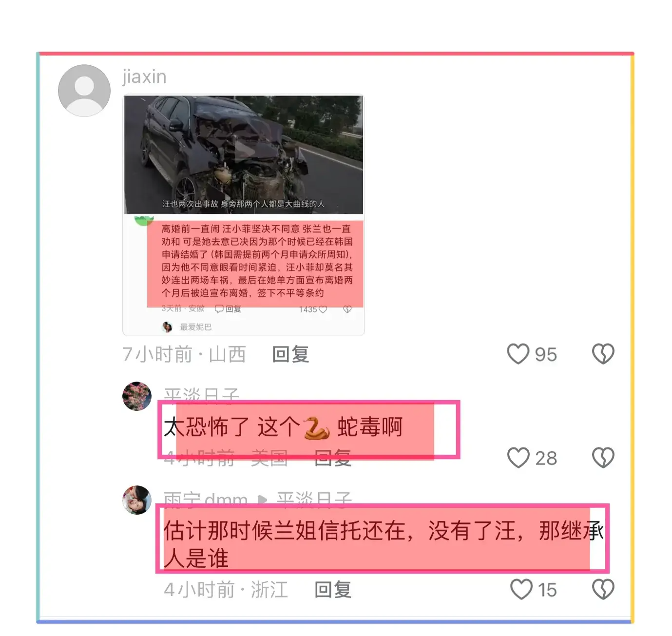Viewport: 672px width, 636px height.
Task: Dislike 雨宝dmm's reply using broken heart
Action: (x=603, y=589)
